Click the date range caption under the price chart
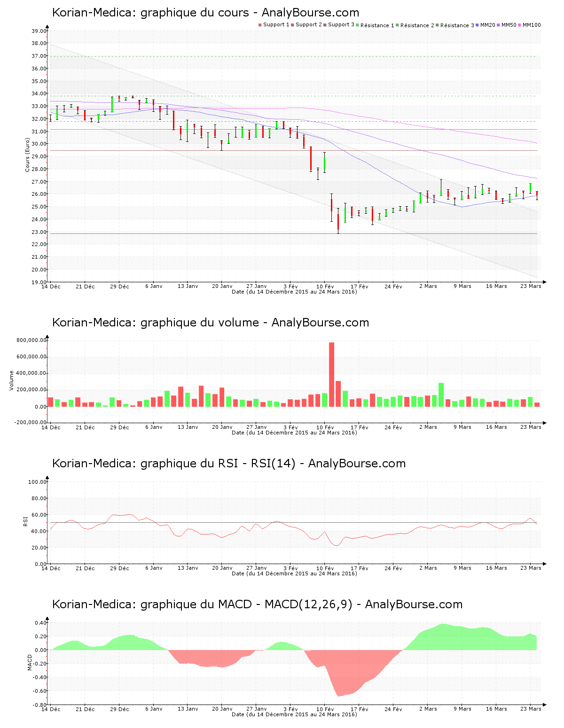 tap(294, 292)
